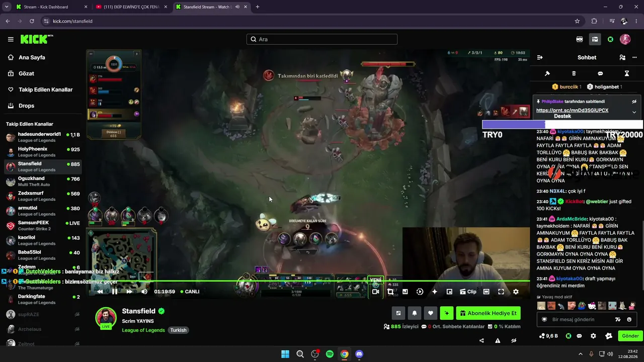Mute the stream volume
Viewport: 644px width, 362px height.
pos(144,292)
